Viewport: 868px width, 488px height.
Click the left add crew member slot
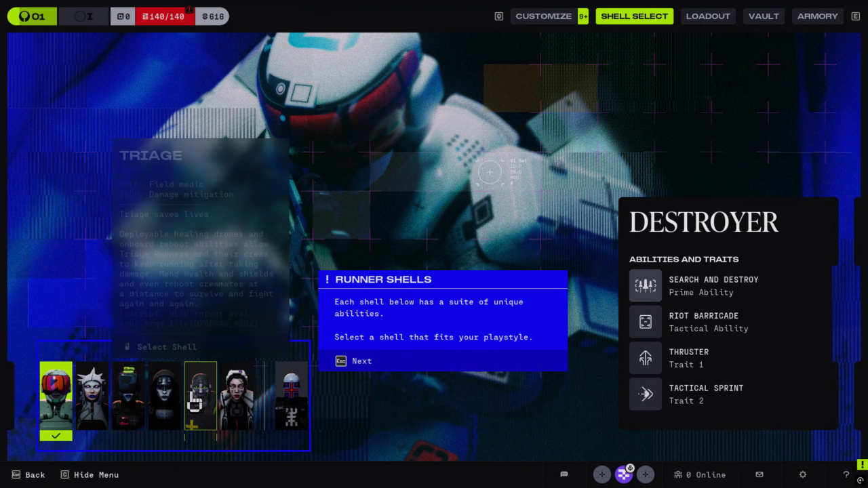pyautogui.click(x=601, y=474)
